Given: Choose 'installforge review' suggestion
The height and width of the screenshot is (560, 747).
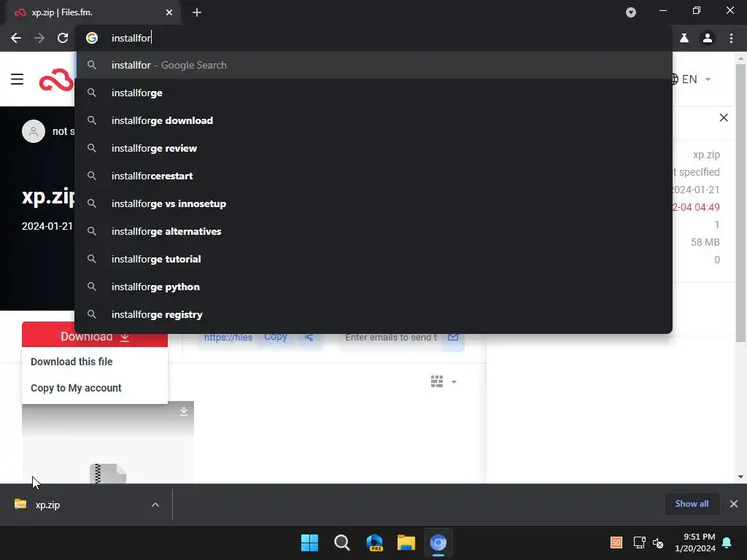Looking at the screenshot, I should (373, 148).
